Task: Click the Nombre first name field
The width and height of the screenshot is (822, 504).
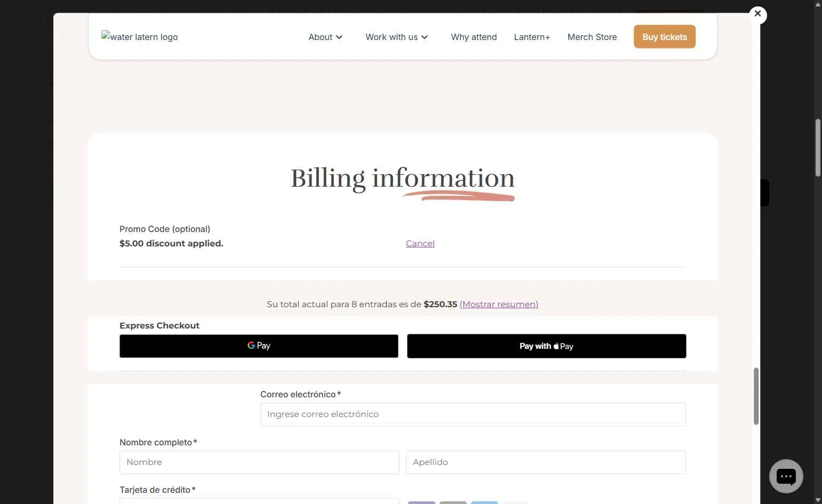Action: click(259, 462)
